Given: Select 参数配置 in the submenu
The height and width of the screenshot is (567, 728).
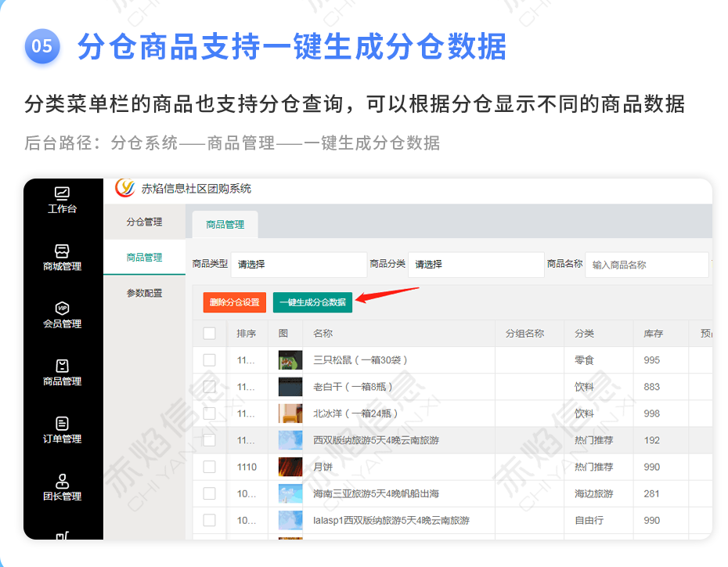Looking at the screenshot, I should [x=144, y=293].
